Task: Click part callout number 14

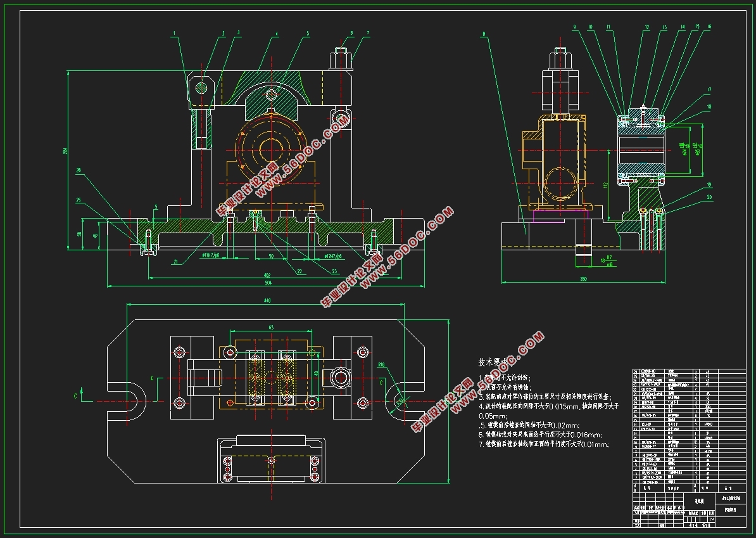Action: pyautogui.click(x=683, y=27)
